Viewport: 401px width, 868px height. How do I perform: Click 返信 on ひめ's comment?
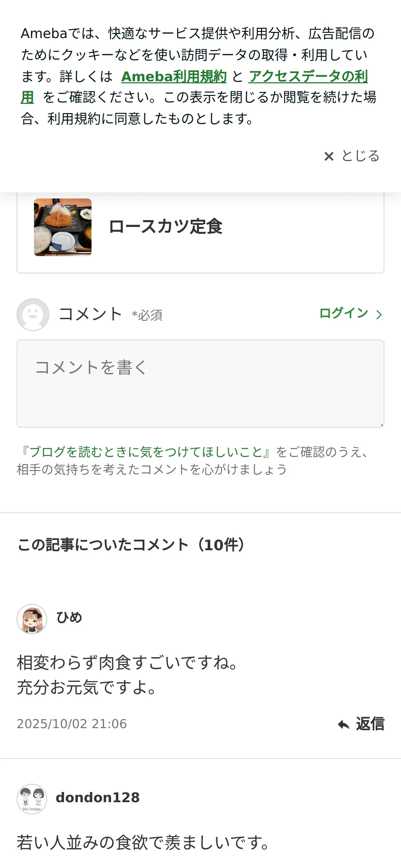tap(370, 724)
